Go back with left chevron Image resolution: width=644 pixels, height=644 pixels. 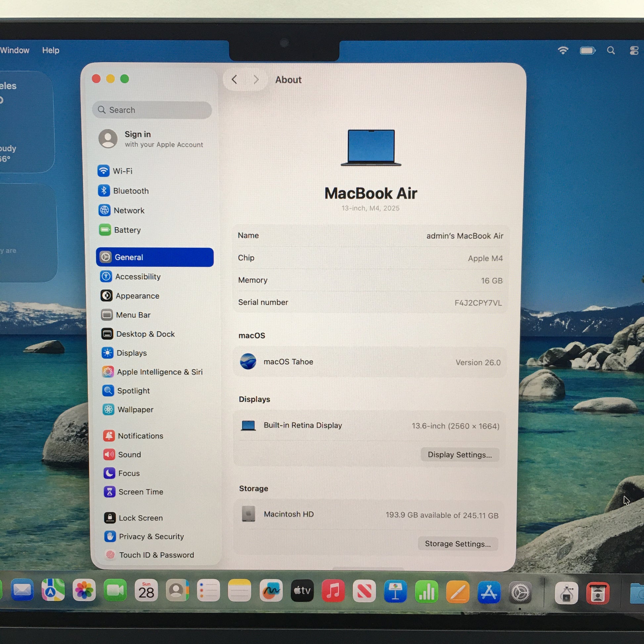pyautogui.click(x=234, y=80)
